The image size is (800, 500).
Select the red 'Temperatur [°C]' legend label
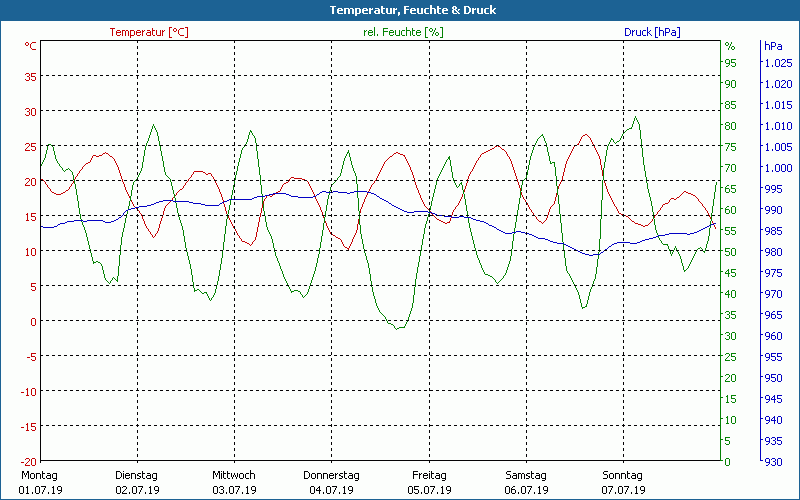(x=148, y=32)
